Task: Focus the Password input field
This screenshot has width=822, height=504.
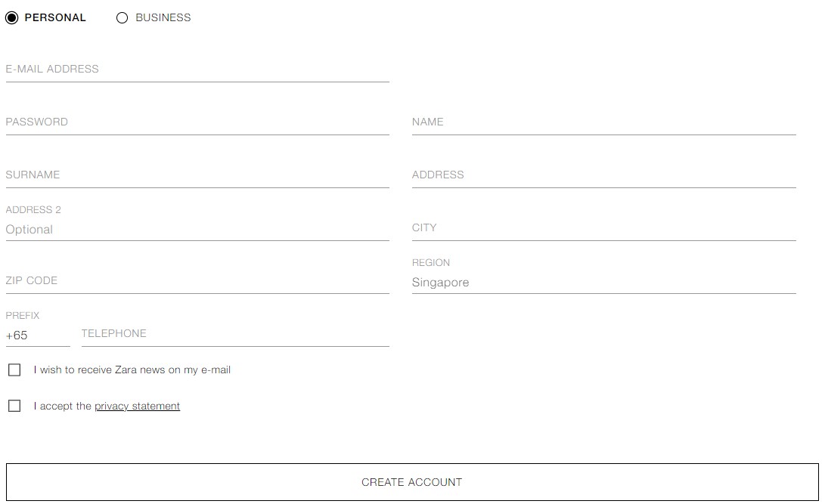Action: pyautogui.click(x=197, y=122)
